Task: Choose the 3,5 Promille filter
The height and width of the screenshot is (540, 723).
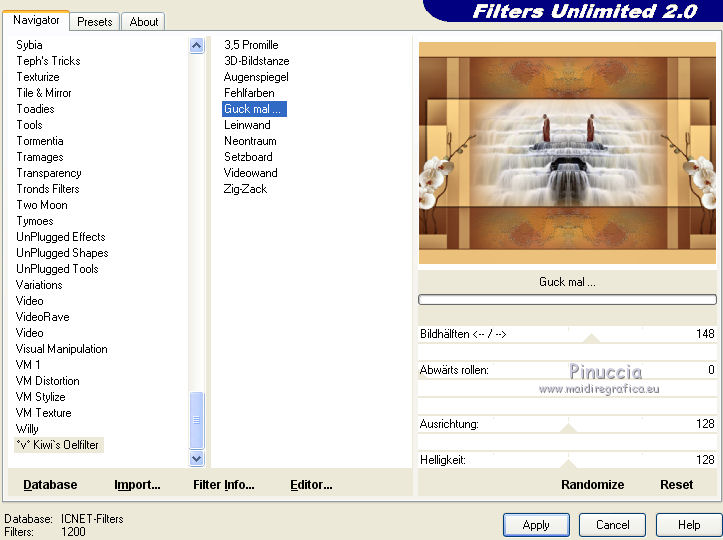Action: [251, 45]
